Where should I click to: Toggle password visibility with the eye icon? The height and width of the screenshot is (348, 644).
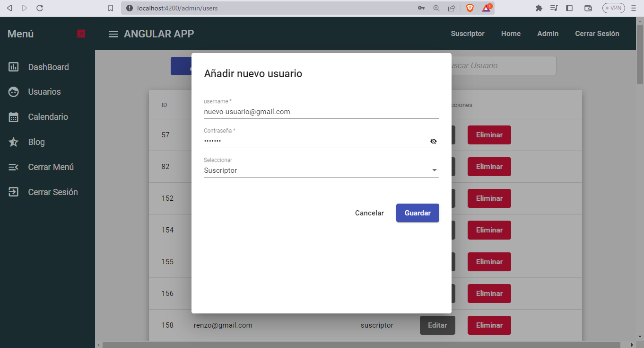[434, 141]
